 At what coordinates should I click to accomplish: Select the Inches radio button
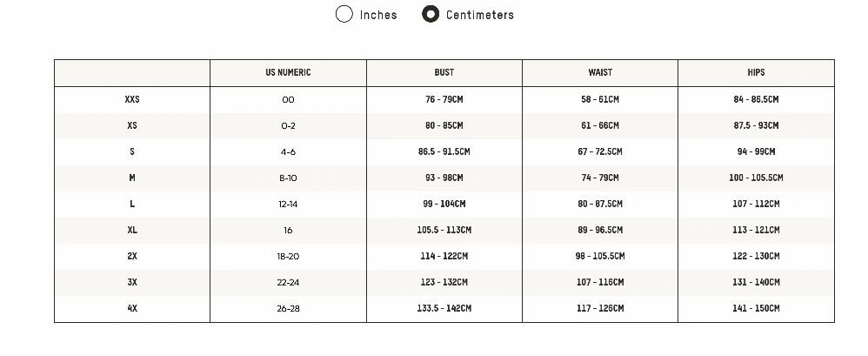coord(344,14)
